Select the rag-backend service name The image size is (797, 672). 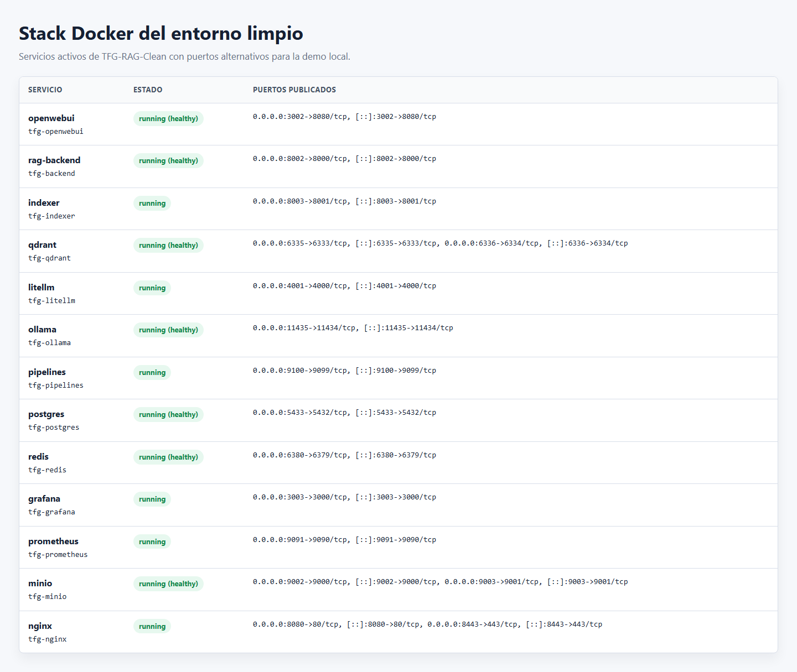click(x=54, y=160)
